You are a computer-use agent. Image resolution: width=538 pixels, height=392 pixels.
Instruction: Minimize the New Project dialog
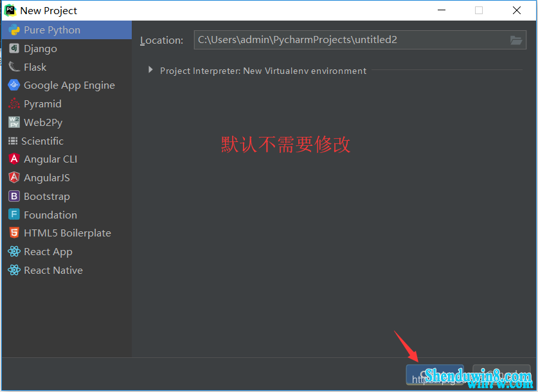442,10
